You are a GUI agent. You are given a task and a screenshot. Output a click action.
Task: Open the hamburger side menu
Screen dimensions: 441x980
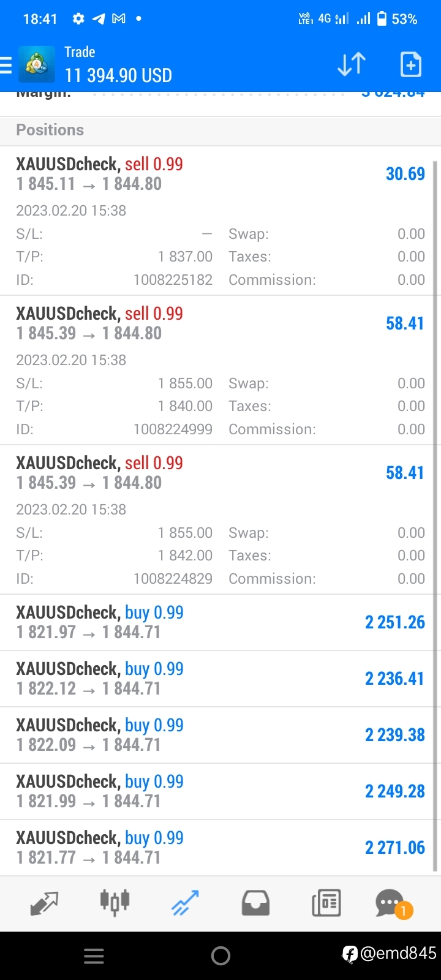(6, 65)
